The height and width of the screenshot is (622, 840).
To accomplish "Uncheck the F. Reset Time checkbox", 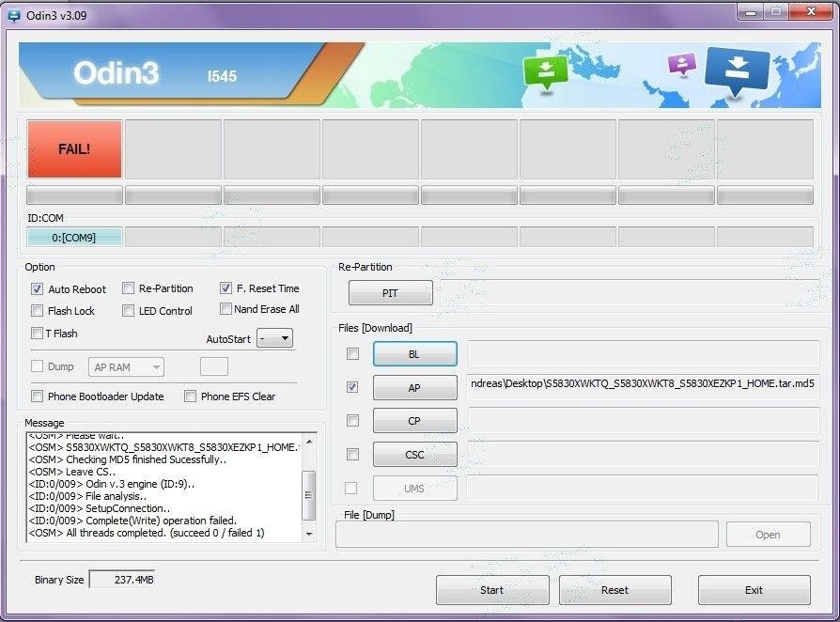I will point(226,288).
